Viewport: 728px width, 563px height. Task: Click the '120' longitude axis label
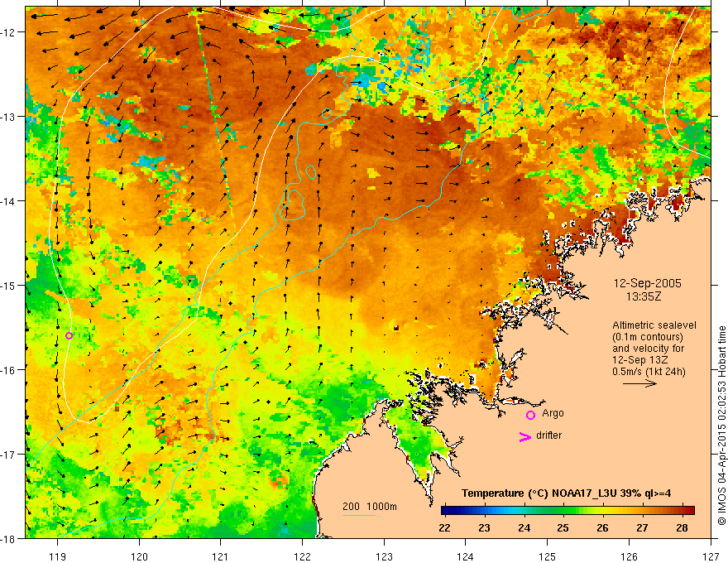point(139,556)
